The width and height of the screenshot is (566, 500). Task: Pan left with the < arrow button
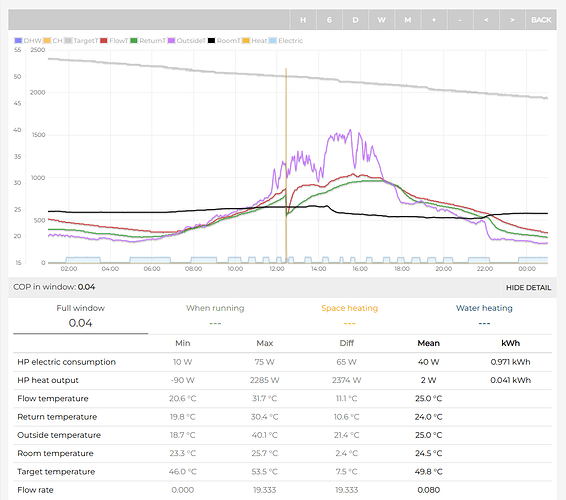pyautogui.click(x=486, y=20)
